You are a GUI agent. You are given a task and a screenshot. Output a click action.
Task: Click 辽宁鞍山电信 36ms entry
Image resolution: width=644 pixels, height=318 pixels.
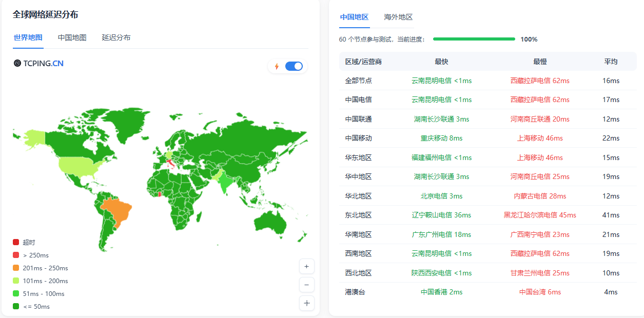(441, 215)
